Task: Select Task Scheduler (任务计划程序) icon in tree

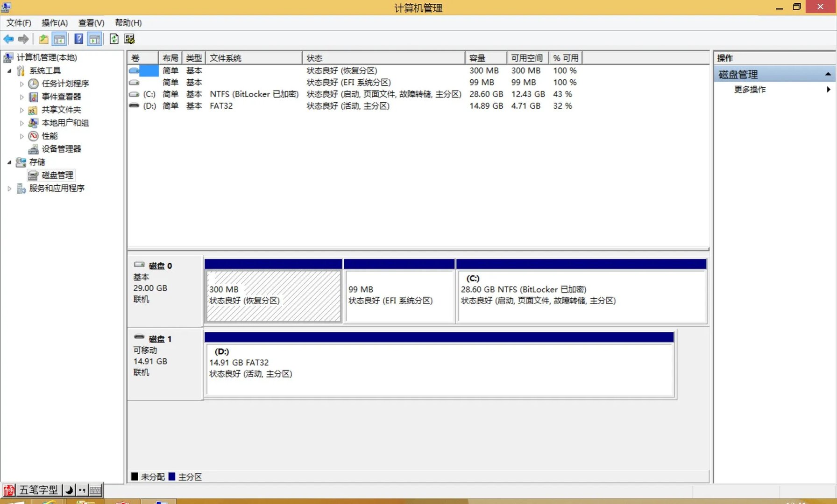Action: (33, 84)
